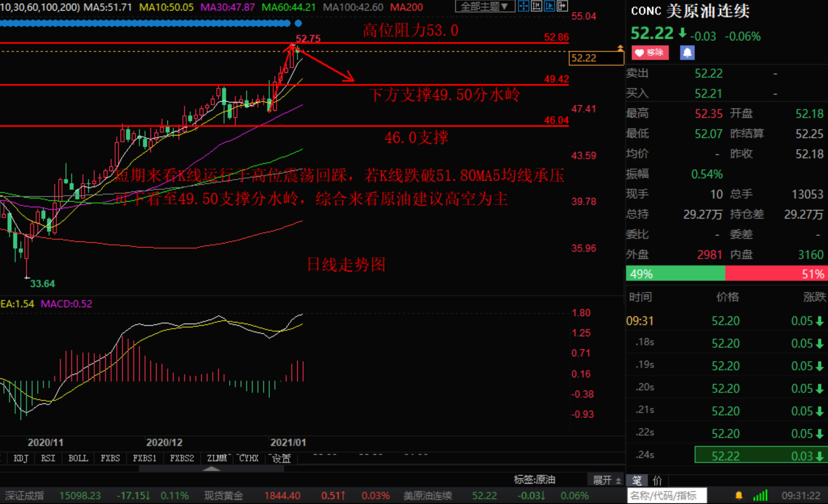Click the 深证成指 index in status bar
828x504 pixels.
tap(25, 495)
